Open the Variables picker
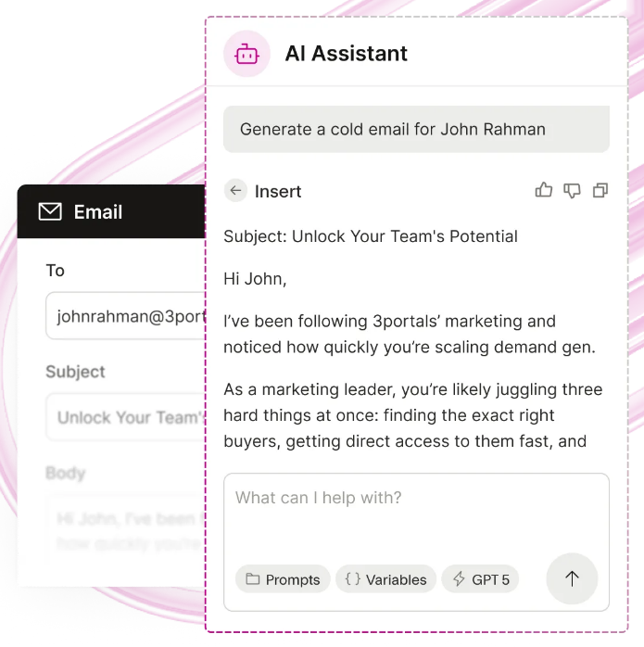The height and width of the screenshot is (647, 644). [385, 579]
